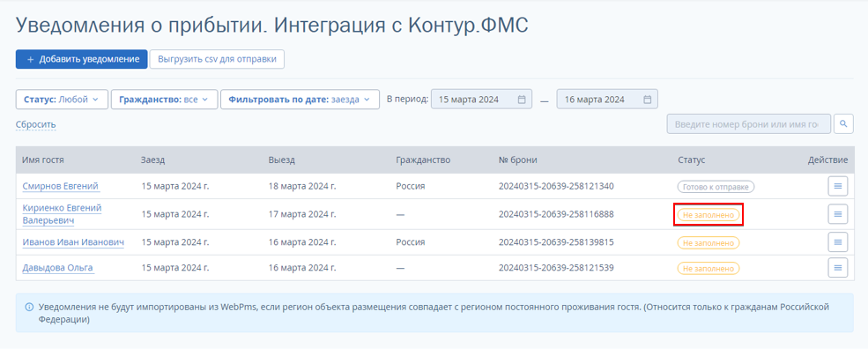Image resolution: width=868 pixels, height=349 pixels.
Task: Click the В период: label
Action: [407, 100]
